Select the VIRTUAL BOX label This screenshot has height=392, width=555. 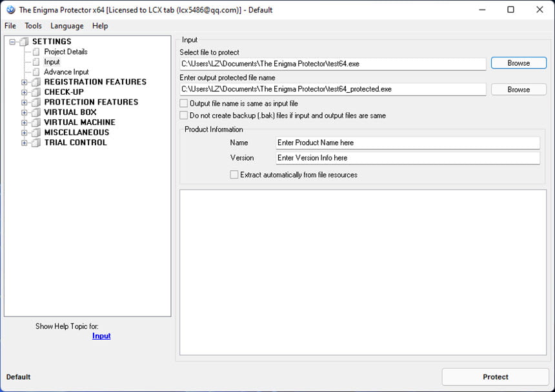click(x=70, y=112)
